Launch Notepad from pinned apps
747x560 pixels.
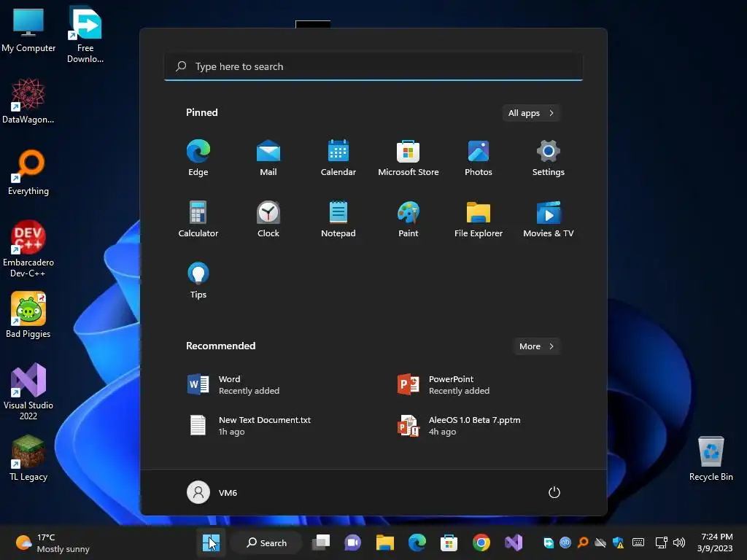338,219
